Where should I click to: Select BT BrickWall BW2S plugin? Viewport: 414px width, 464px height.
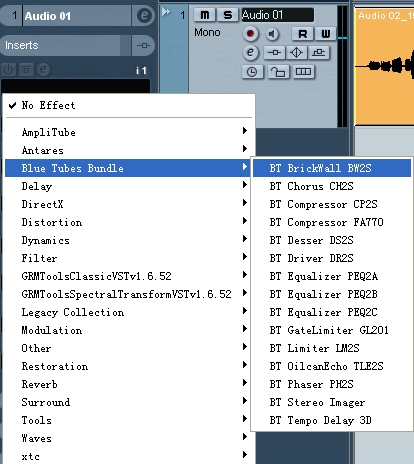coord(332,168)
